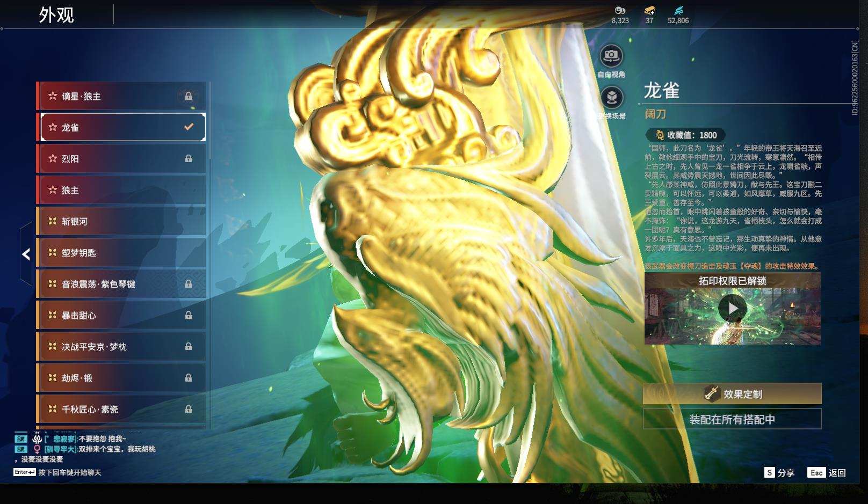Click the lock icon on 音浪震荡·紫色琴键 row

(x=189, y=284)
